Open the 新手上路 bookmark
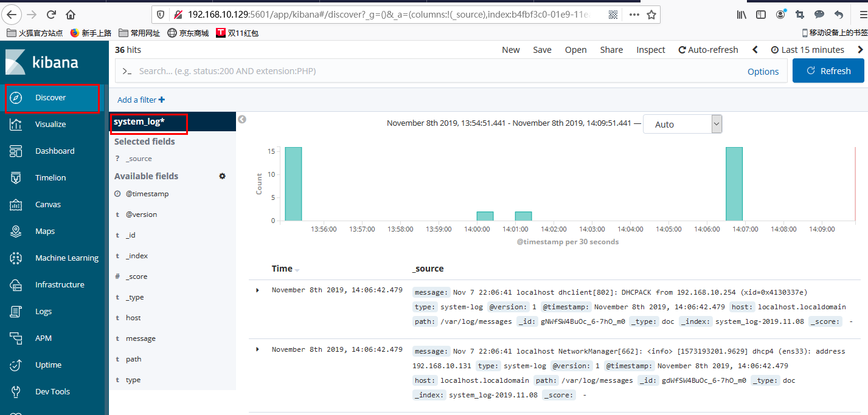This screenshot has width=868, height=415. click(x=91, y=33)
